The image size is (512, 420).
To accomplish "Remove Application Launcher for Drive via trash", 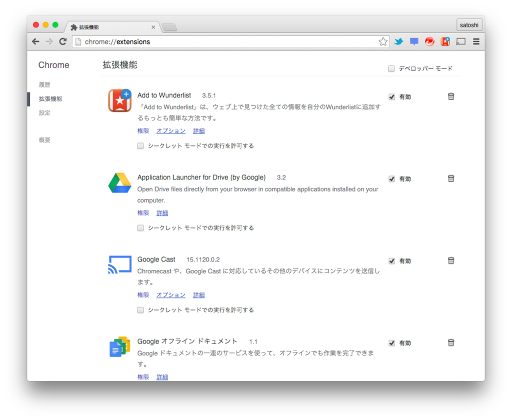I will click(451, 178).
